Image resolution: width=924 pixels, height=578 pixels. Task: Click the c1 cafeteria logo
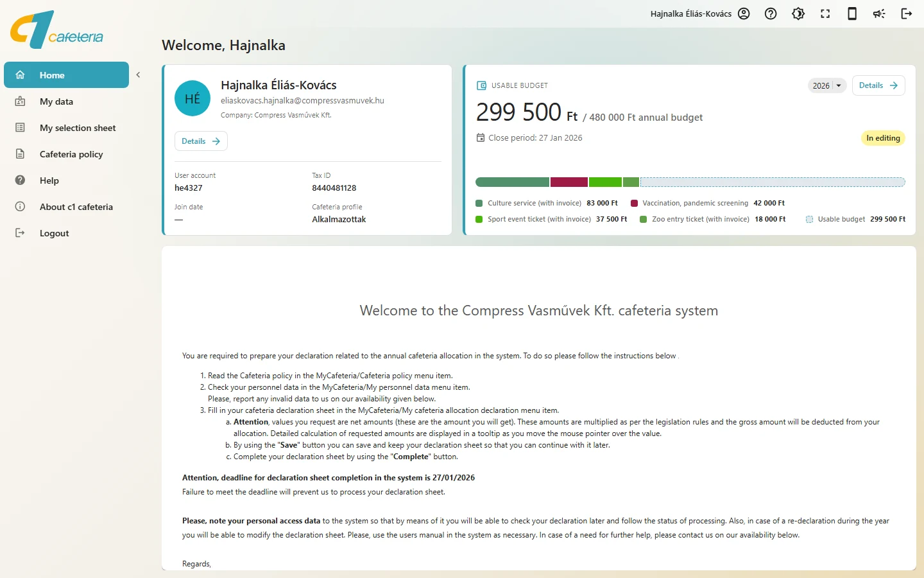click(x=56, y=30)
